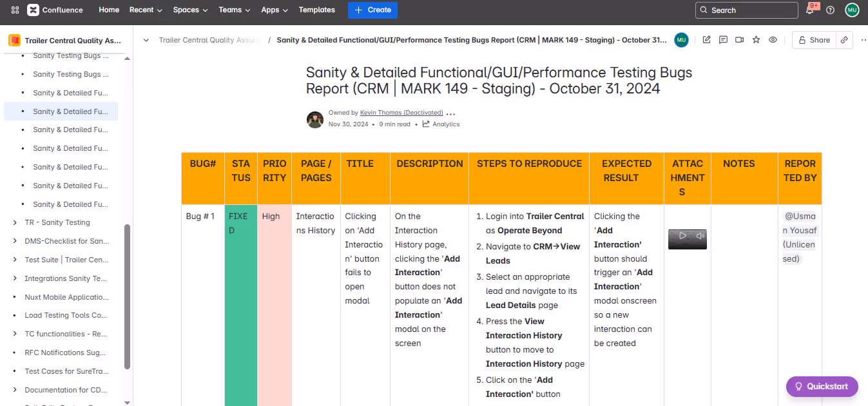Image resolution: width=868 pixels, height=406 pixels.
Task: Click the Search field
Action: tap(746, 10)
